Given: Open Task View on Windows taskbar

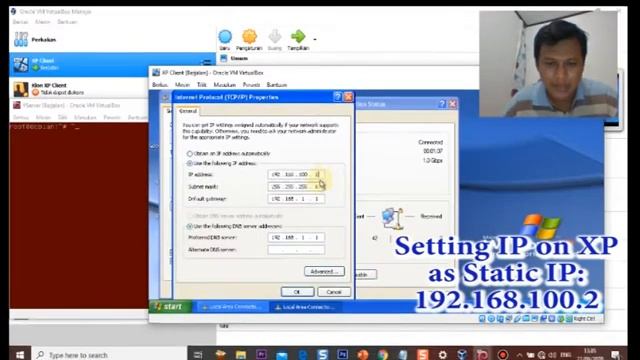Looking at the screenshot, I should pos(198,355).
